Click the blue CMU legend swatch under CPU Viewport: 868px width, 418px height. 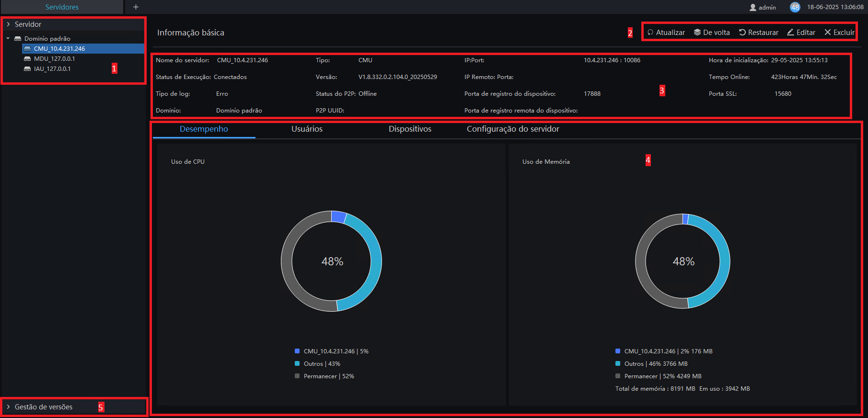297,351
